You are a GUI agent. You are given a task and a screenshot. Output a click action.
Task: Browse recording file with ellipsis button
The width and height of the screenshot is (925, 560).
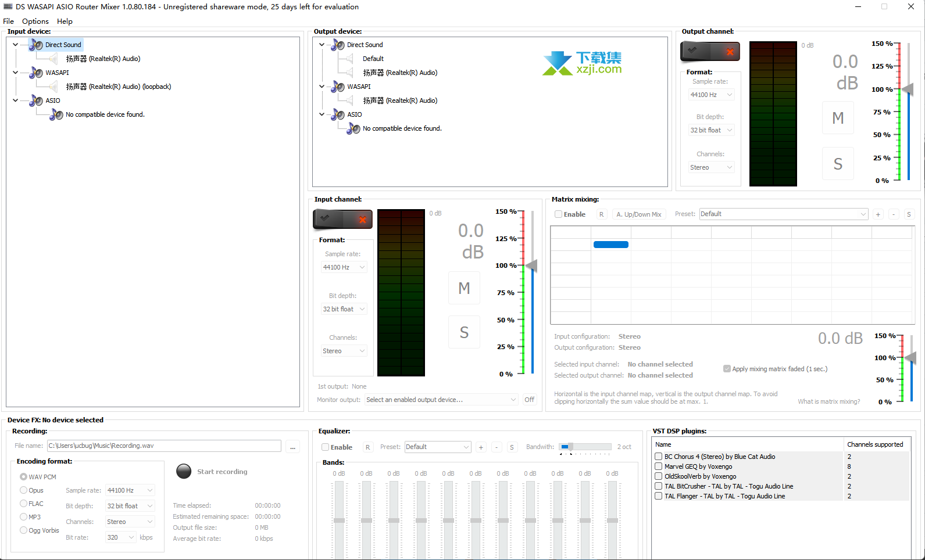293,446
